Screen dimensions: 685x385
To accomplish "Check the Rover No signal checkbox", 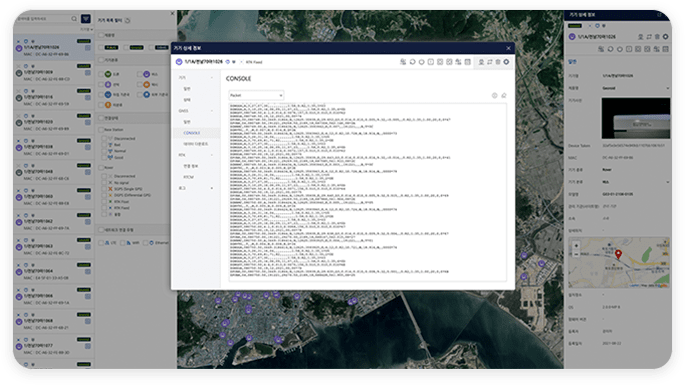I will click(104, 183).
